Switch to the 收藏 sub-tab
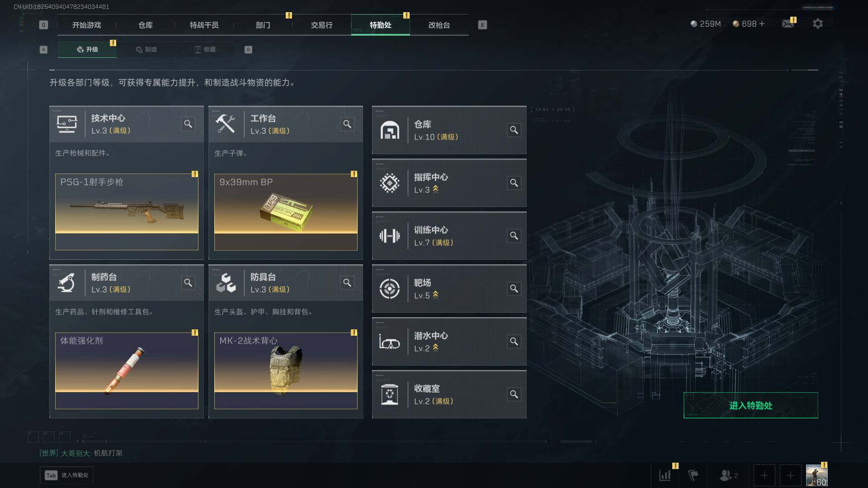This screenshot has width=868, height=488. pyautogui.click(x=205, y=49)
